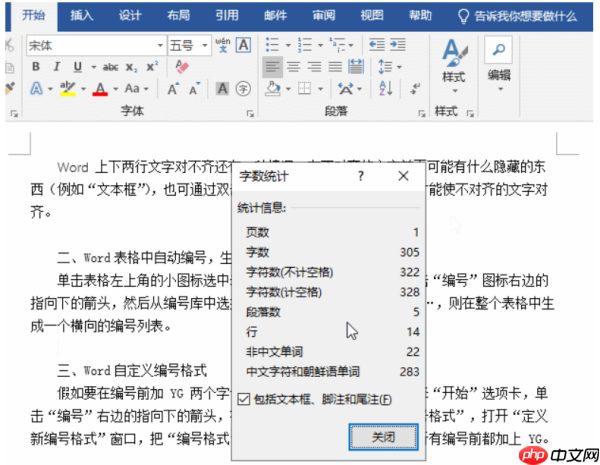
Task: Switch to the 插入 tab
Action: (x=82, y=16)
